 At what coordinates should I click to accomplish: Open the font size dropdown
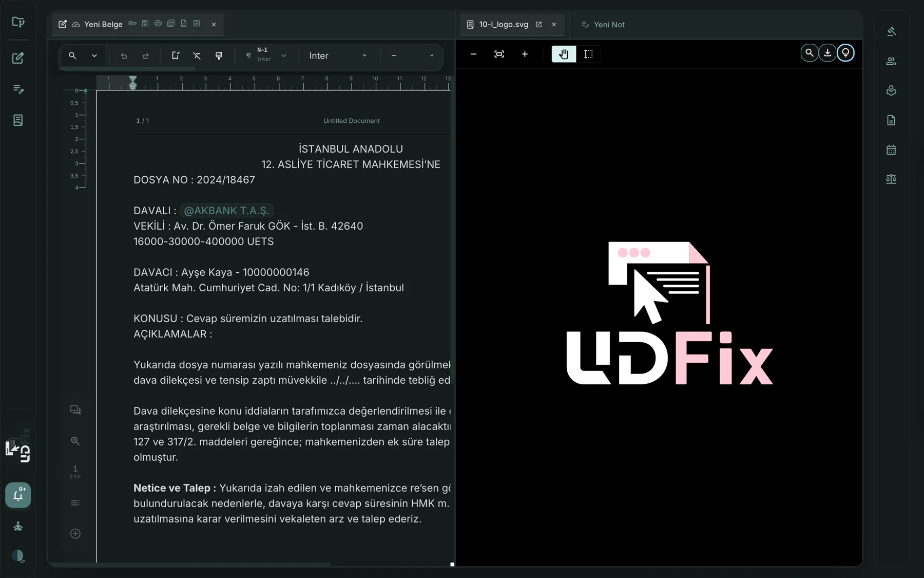[x=412, y=55]
